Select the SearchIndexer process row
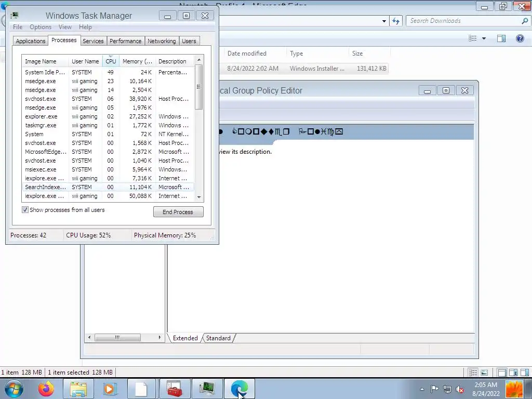532x399 pixels. 108,187
